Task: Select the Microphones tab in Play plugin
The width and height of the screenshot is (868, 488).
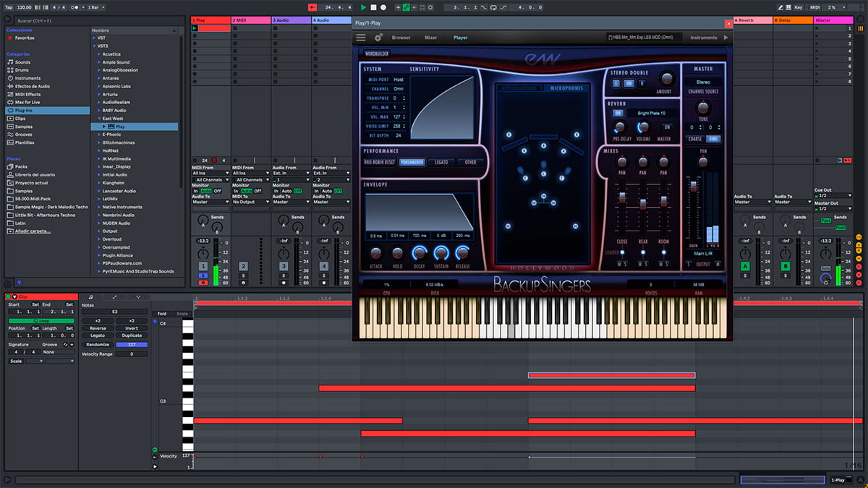Action: tap(566, 88)
